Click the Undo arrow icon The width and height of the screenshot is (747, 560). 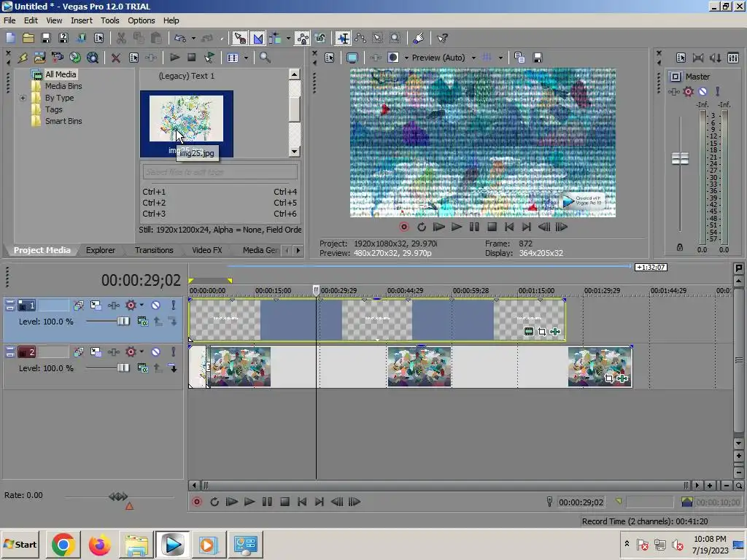click(179, 38)
